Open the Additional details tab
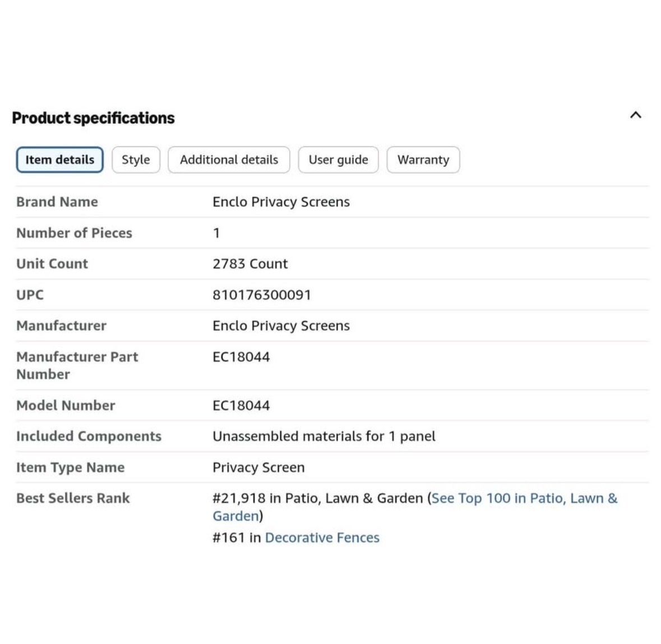Screen dimensions: 661x644 tap(229, 160)
